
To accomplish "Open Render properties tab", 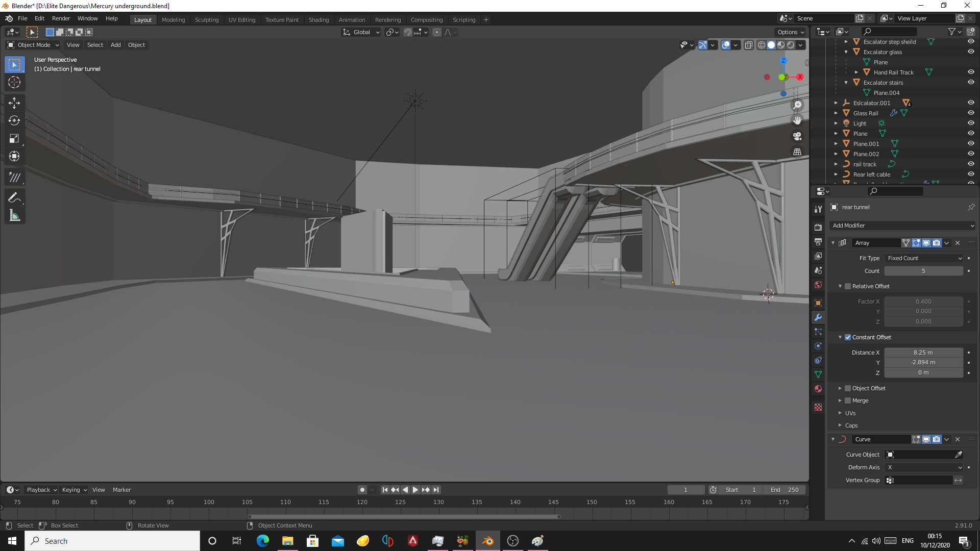I will [818, 227].
